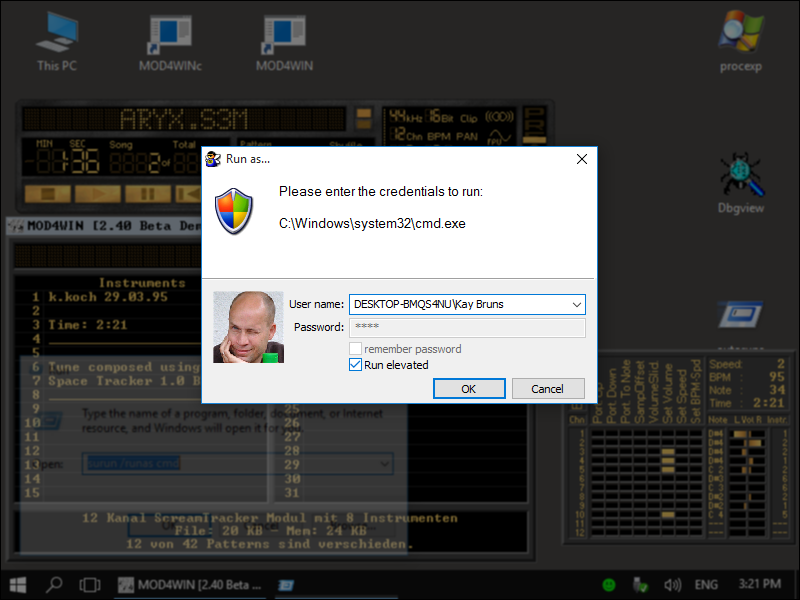Click the ENG language indicator

pyautogui.click(x=706, y=585)
